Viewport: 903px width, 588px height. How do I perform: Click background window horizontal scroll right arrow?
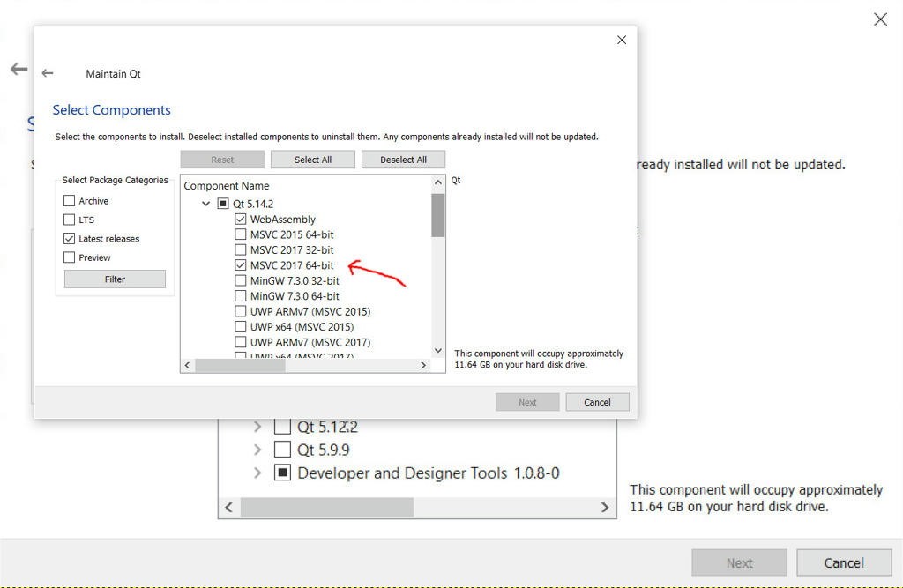(605, 508)
